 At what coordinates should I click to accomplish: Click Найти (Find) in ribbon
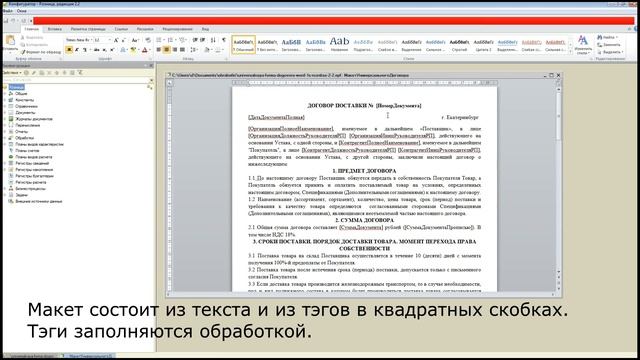point(608,37)
